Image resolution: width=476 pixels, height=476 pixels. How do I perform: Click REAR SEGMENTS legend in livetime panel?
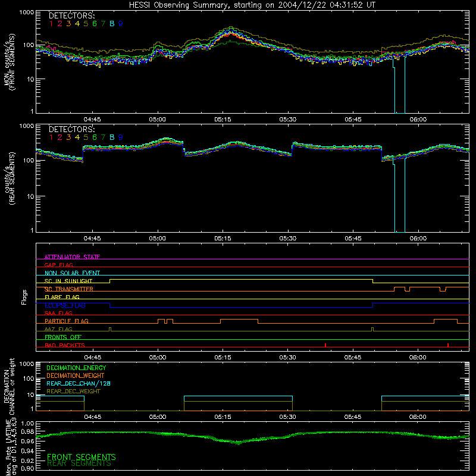(79, 464)
